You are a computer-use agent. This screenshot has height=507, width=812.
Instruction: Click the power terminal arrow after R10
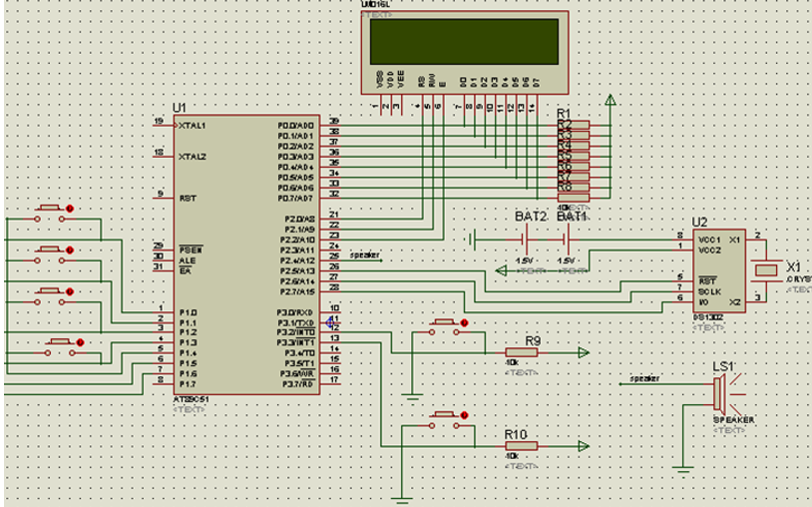[584, 446]
